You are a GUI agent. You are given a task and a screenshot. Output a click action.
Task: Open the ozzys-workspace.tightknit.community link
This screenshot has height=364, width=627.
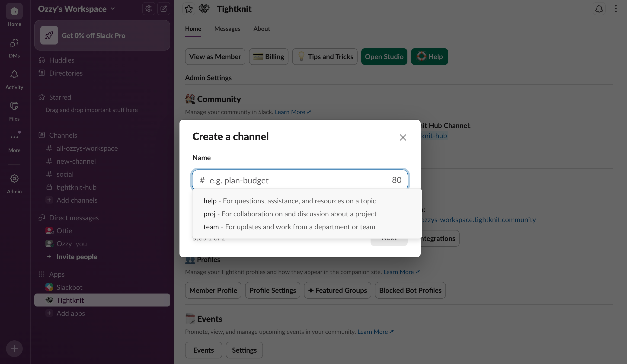(x=478, y=220)
